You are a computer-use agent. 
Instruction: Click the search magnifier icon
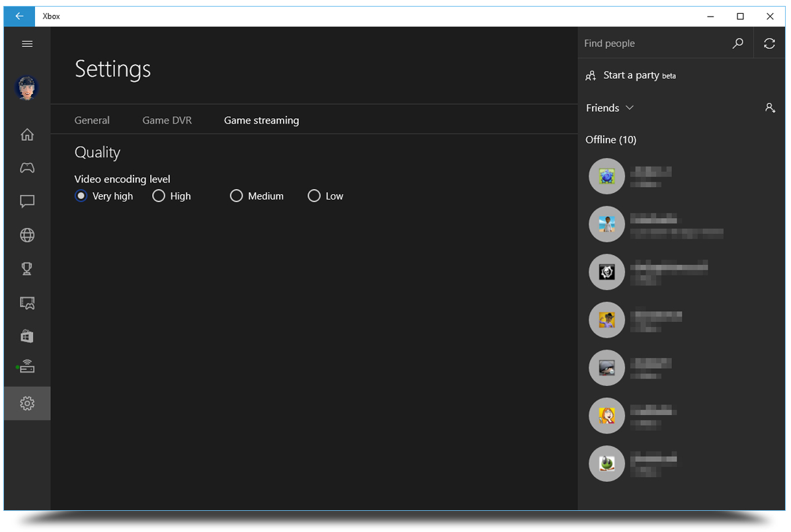(x=737, y=44)
